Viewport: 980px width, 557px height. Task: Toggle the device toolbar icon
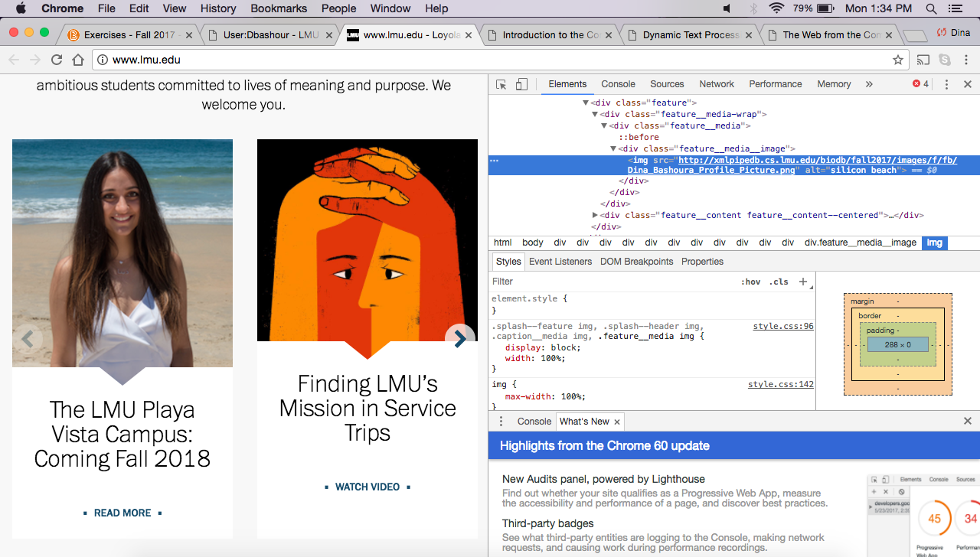click(521, 84)
